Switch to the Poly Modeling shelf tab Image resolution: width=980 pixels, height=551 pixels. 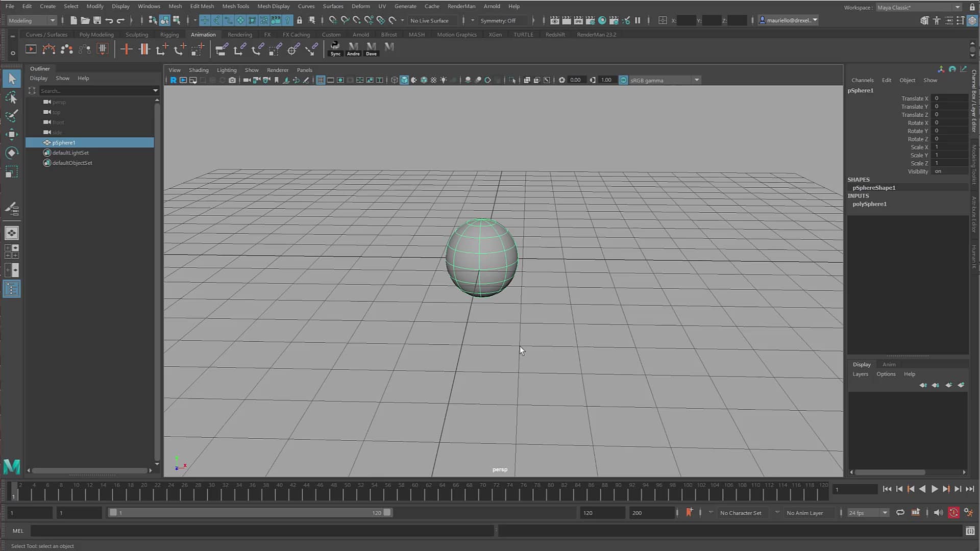coord(96,35)
